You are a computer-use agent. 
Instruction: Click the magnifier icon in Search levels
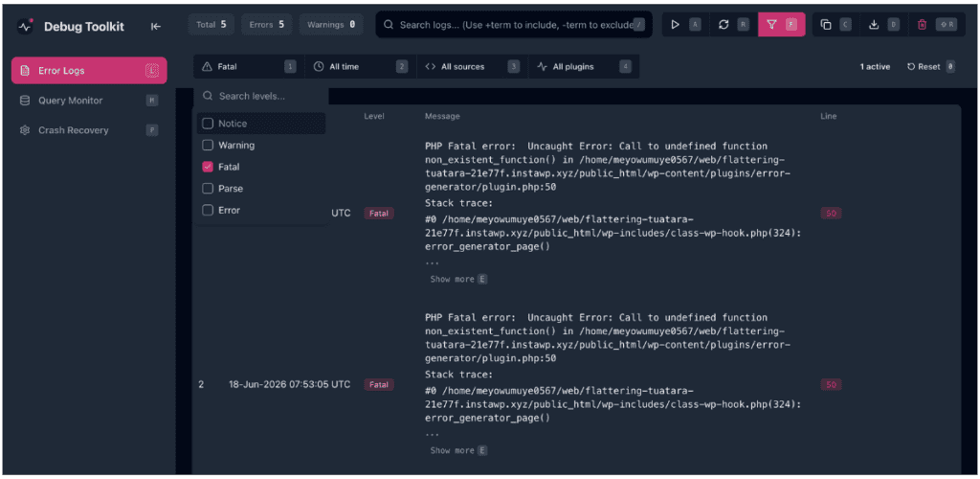(x=208, y=97)
